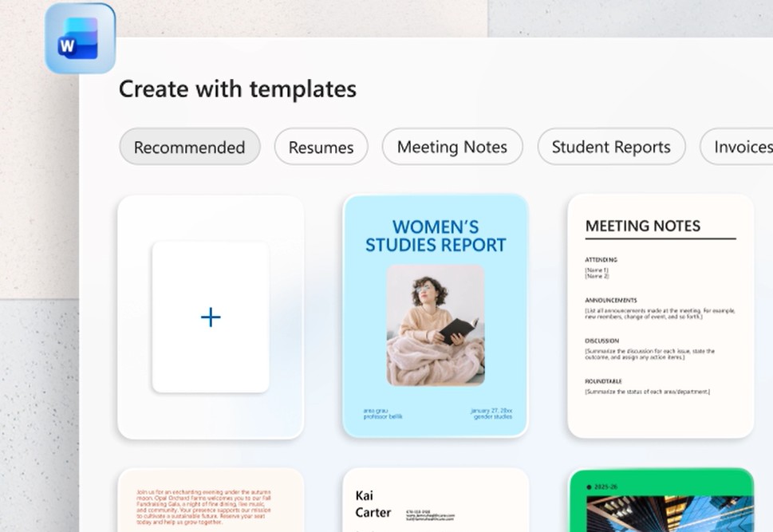The image size is (773, 532).
Task: Select the Invoices category pill
Action: tap(736, 147)
